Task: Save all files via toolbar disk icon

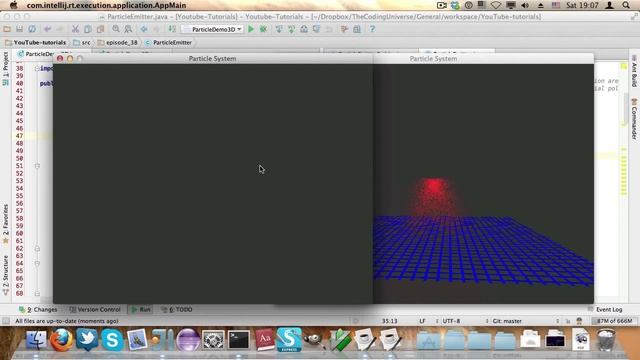Action: 19,29
